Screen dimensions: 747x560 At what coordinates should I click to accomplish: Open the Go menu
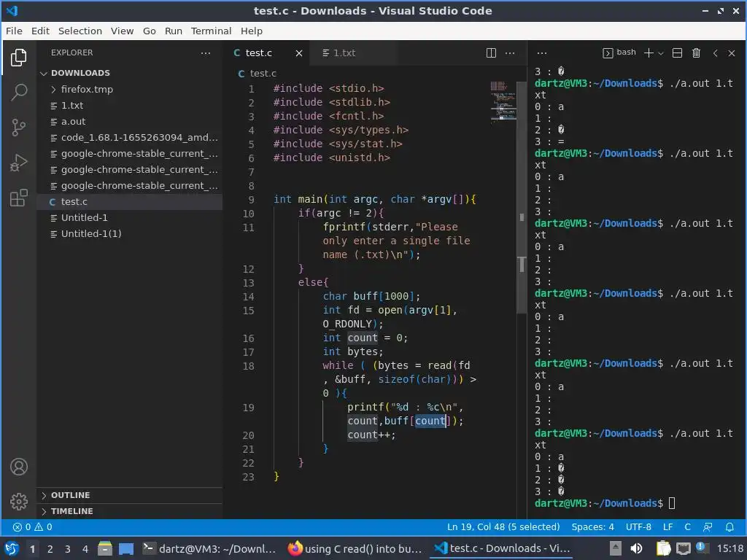[149, 31]
